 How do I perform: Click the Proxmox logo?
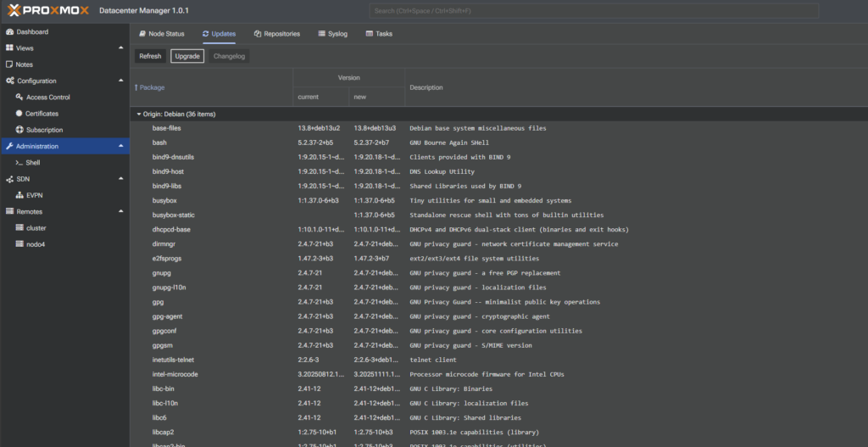point(48,10)
